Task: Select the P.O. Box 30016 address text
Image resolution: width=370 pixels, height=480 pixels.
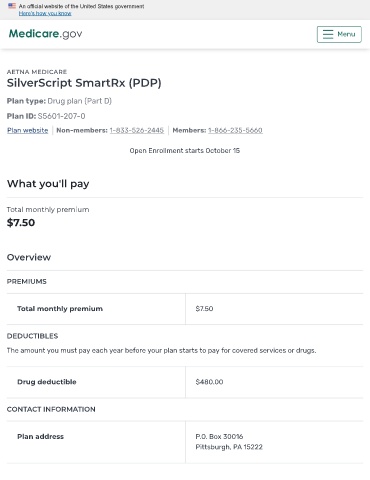Action: click(x=219, y=436)
